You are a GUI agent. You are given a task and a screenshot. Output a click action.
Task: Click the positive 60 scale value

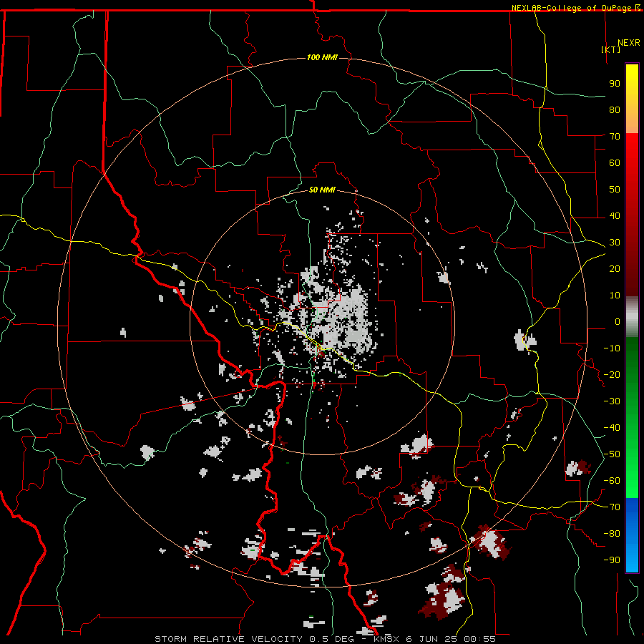click(x=615, y=162)
